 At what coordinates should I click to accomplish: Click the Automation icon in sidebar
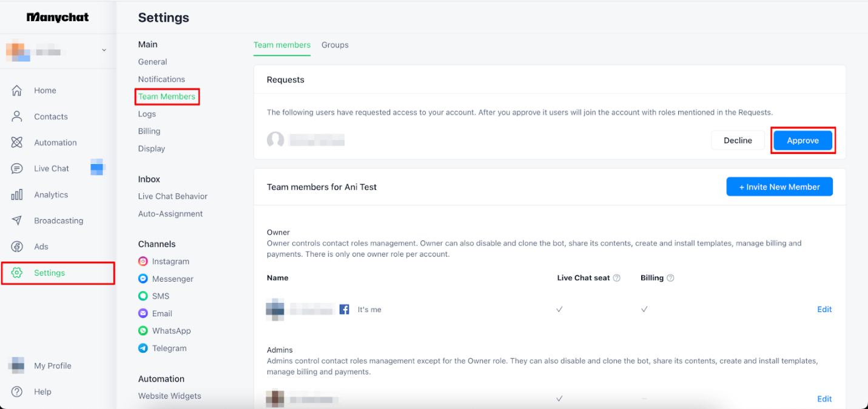[17, 142]
